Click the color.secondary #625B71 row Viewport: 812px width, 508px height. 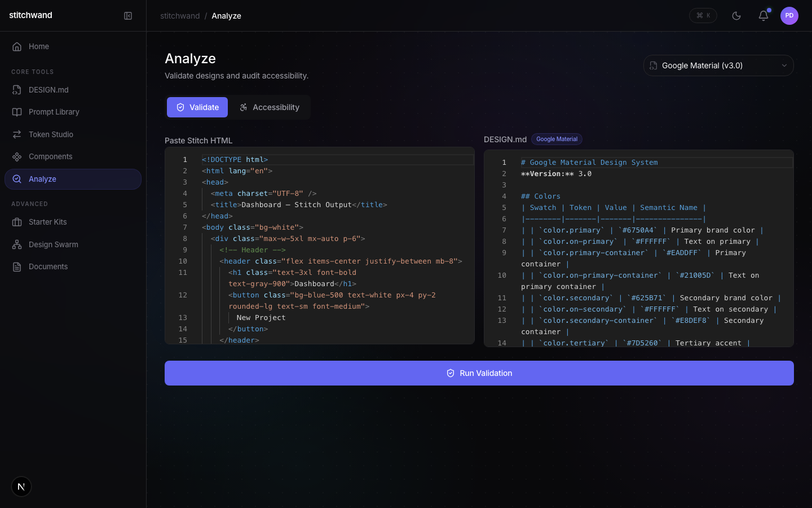tap(651, 298)
